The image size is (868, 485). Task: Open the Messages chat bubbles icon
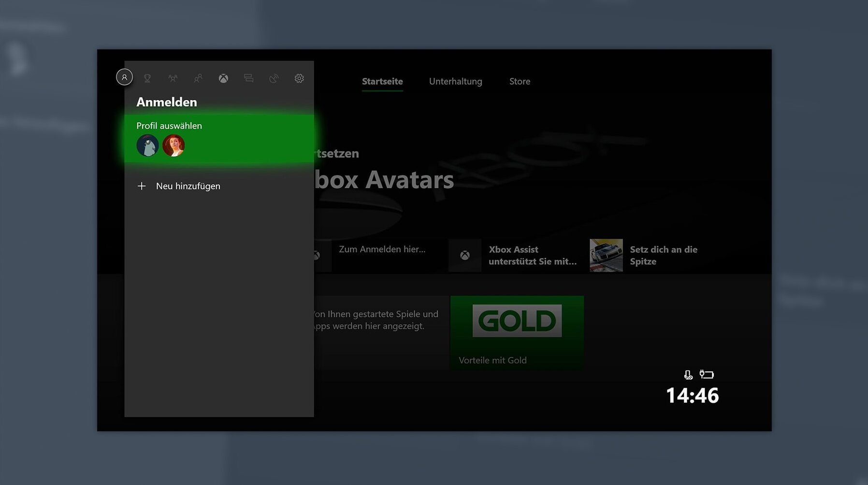[248, 78]
